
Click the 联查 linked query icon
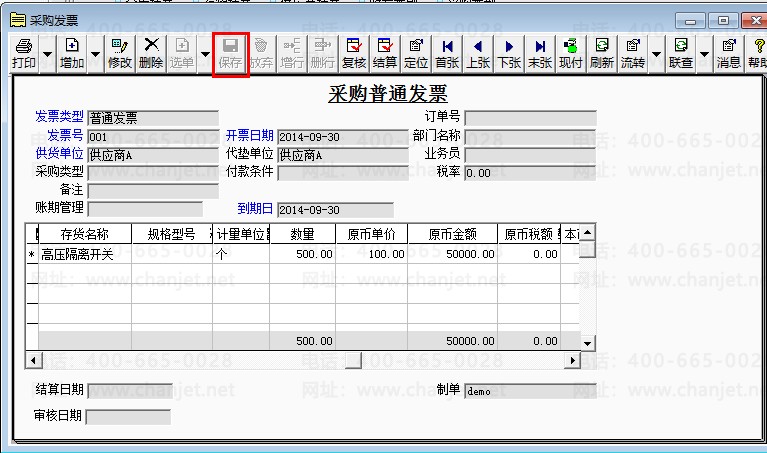[x=681, y=53]
